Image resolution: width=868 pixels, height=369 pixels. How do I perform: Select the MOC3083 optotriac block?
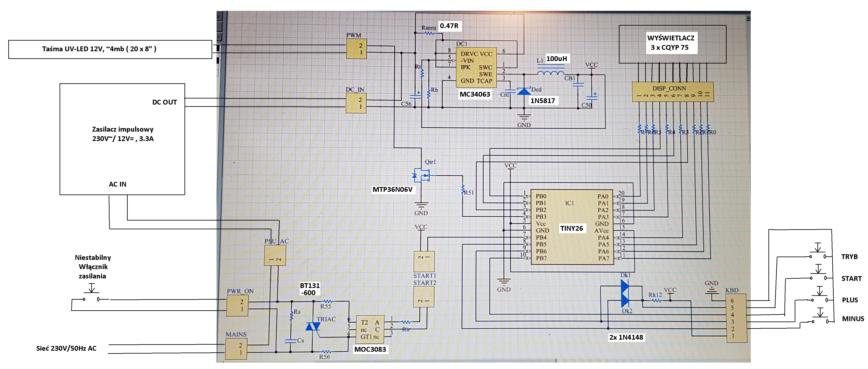(x=370, y=329)
